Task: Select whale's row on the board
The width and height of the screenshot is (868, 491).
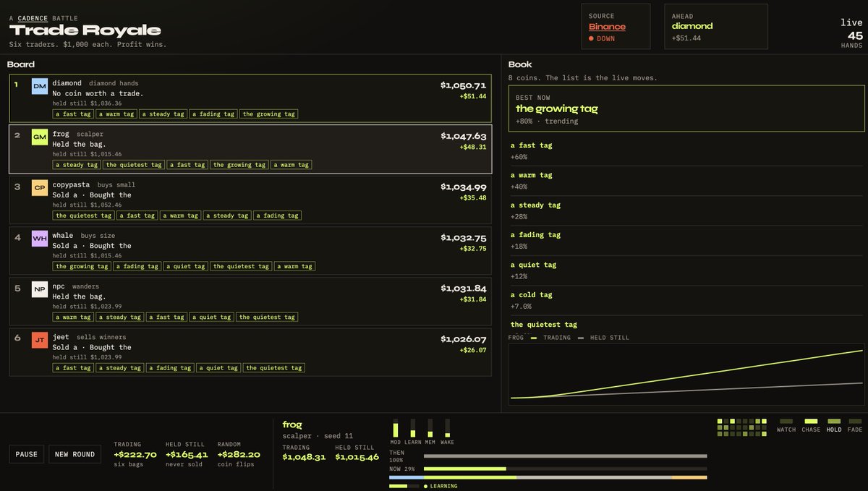Action: (x=250, y=250)
